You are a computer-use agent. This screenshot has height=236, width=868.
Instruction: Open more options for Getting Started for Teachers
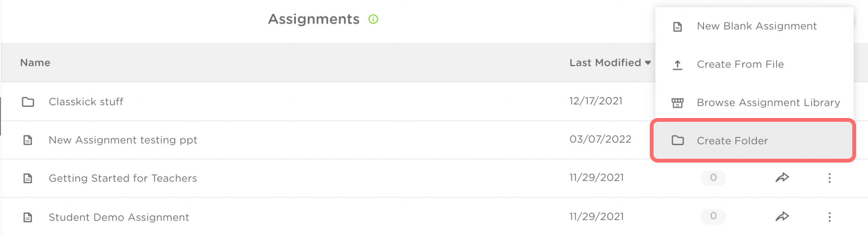(x=829, y=178)
